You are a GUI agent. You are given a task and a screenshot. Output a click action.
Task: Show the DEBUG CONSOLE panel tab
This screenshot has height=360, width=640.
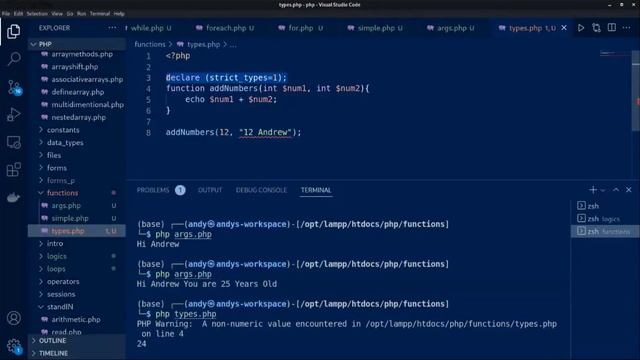point(261,190)
